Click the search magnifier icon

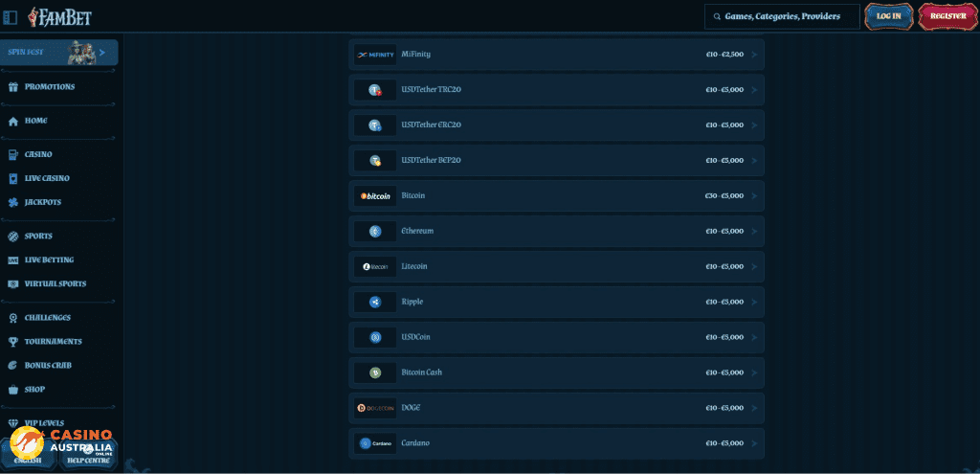(x=718, y=17)
